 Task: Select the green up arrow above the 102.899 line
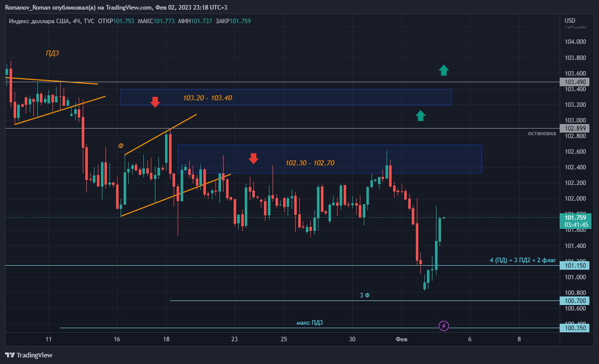pyautogui.click(x=420, y=115)
